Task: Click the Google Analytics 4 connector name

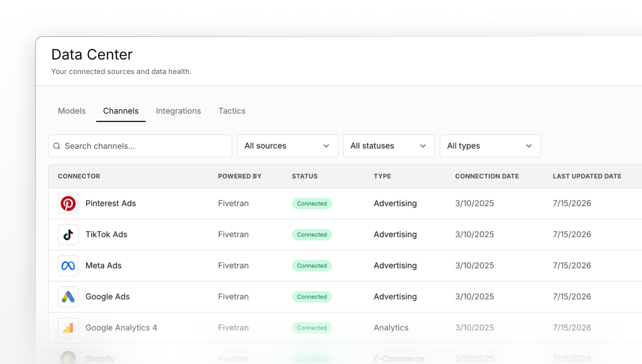Action: coord(121,328)
